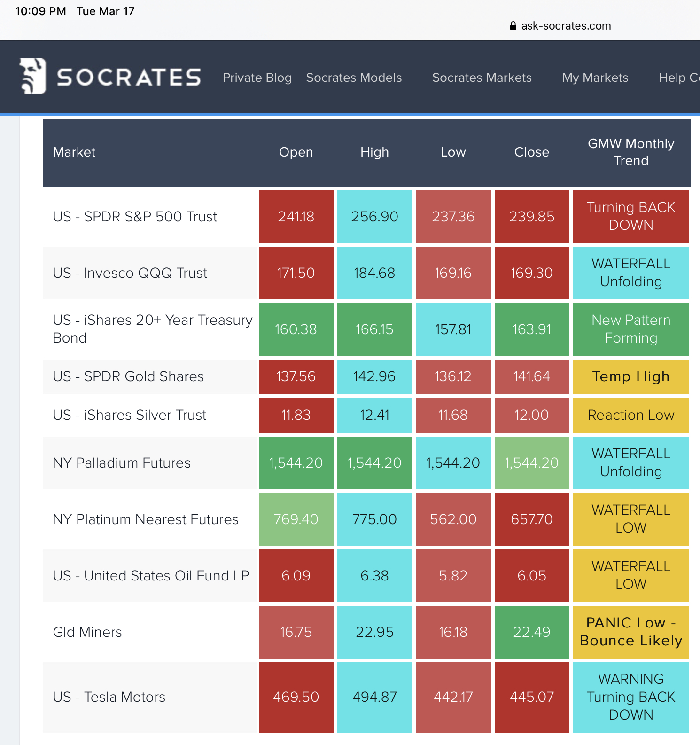Open US - United States Oil Fund LP
This screenshot has width=700, height=745.
point(151,576)
